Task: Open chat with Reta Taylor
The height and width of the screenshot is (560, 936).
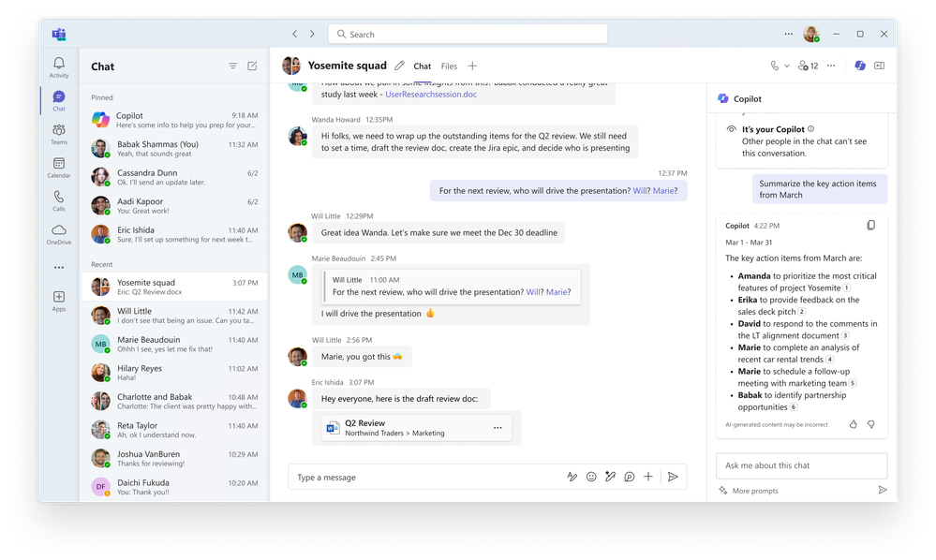Action: pyautogui.click(x=173, y=430)
